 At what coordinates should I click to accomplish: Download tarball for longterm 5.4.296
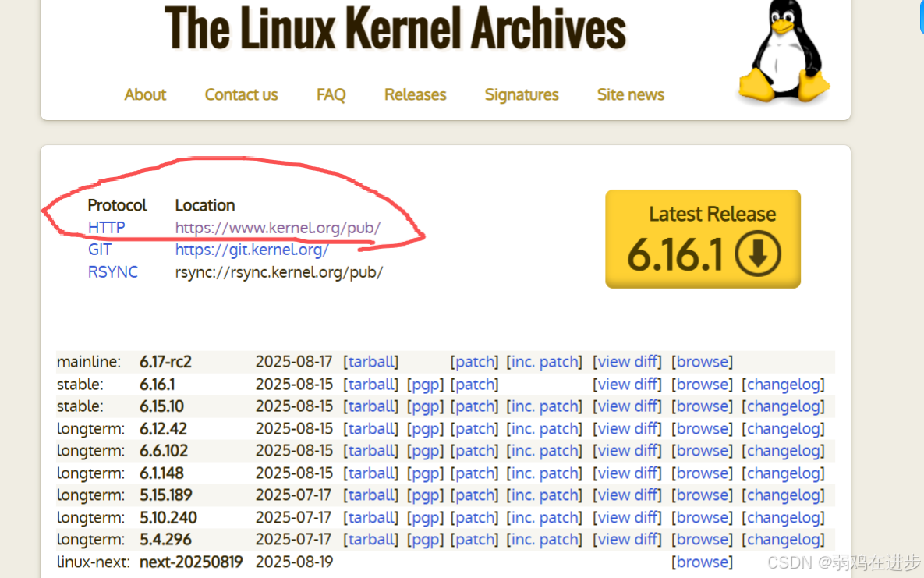(x=370, y=539)
